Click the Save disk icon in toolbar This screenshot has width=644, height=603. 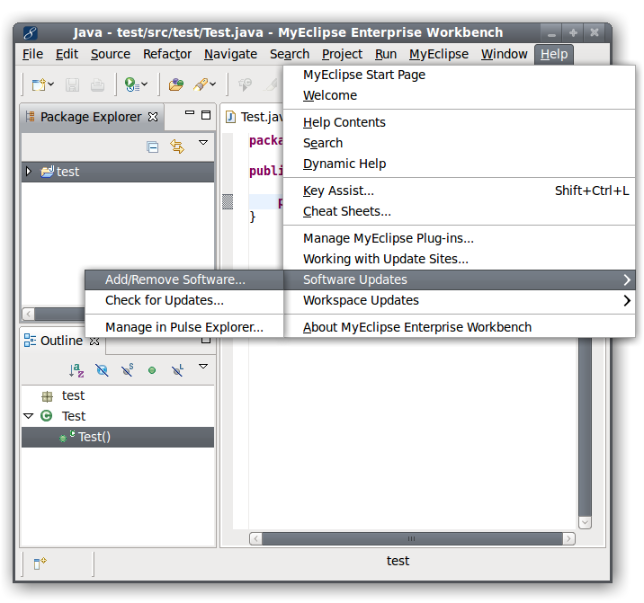pos(72,85)
